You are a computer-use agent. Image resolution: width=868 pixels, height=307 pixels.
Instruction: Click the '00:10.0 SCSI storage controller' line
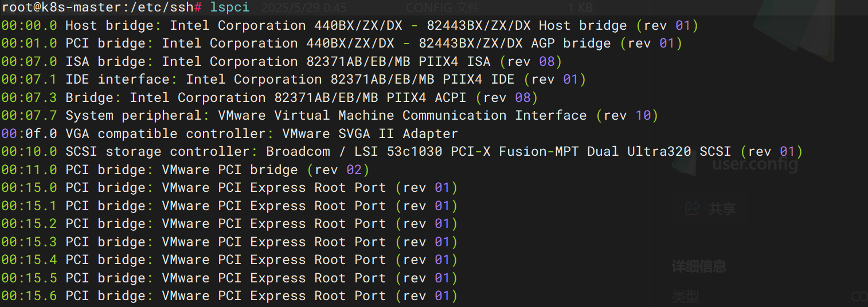tap(402, 152)
